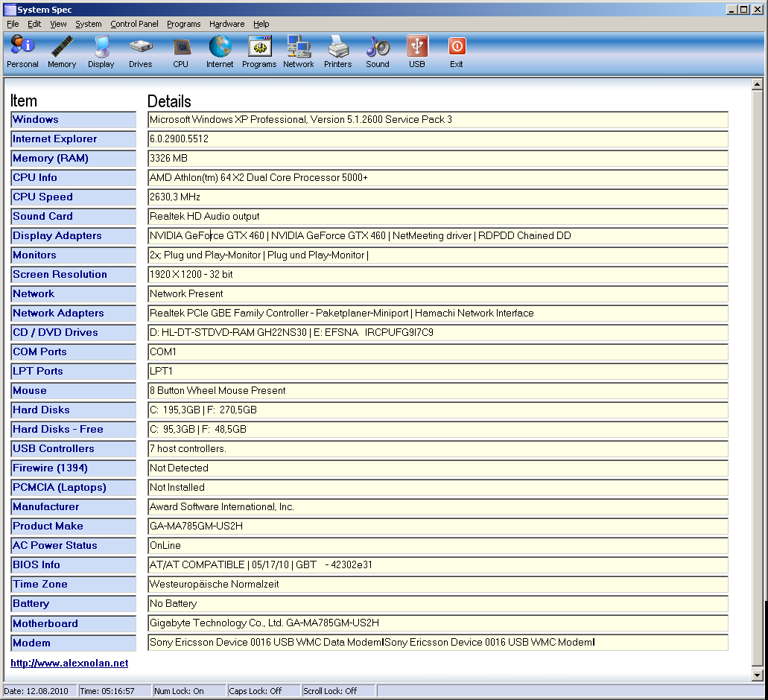Viewport: 768px width, 700px height.
Task: Click the Motherboard item button
Action: [x=74, y=623]
